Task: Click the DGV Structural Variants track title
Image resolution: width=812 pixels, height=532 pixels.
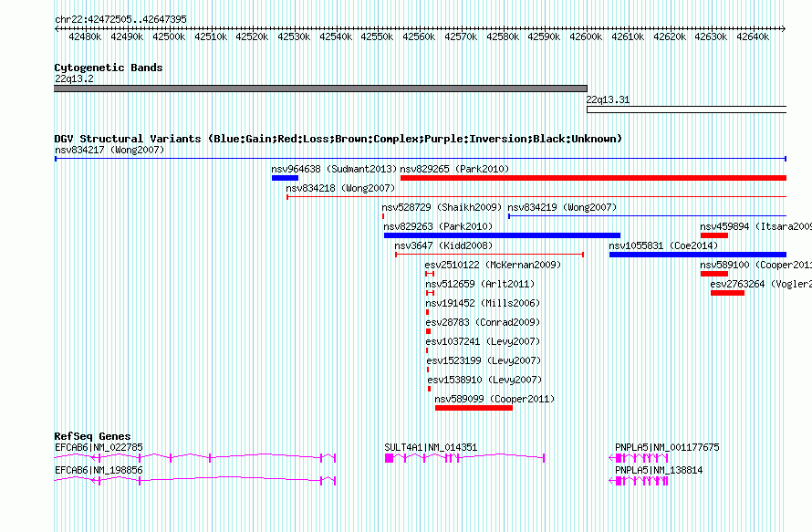Action: click(338, 139)
